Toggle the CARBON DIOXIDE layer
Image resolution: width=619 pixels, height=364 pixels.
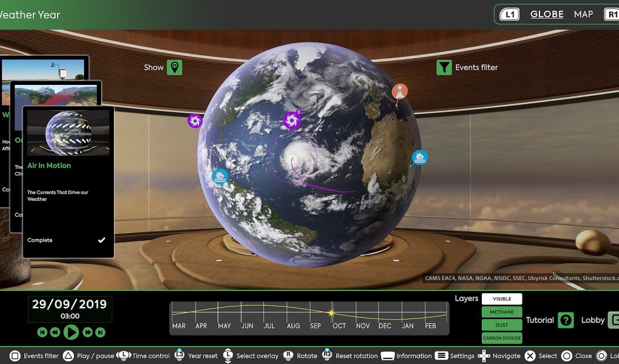click(502, 338)
